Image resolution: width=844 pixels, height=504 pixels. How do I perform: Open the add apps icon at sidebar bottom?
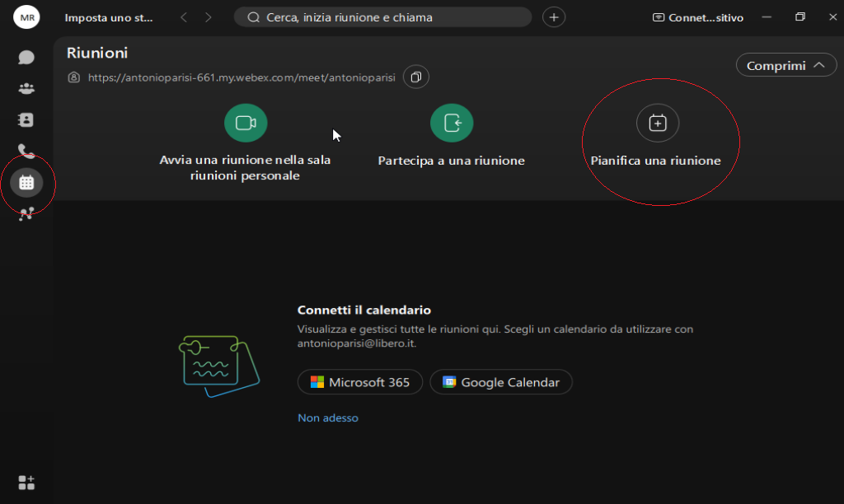tap(26, 483)
